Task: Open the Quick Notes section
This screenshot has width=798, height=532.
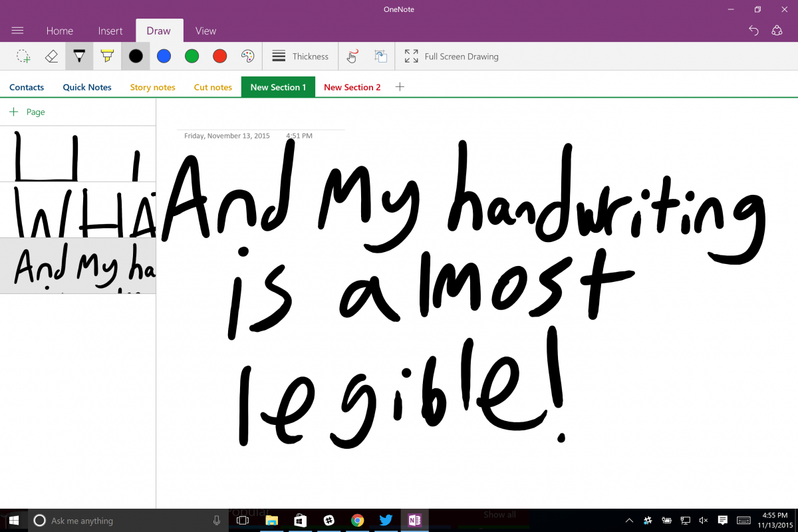Action: click(x=87, y=87)
